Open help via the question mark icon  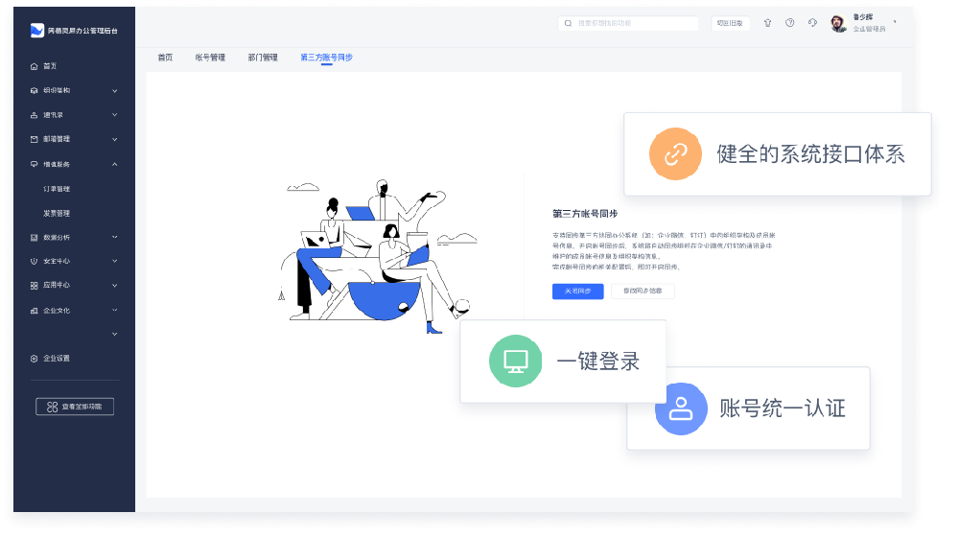[789, 23]
